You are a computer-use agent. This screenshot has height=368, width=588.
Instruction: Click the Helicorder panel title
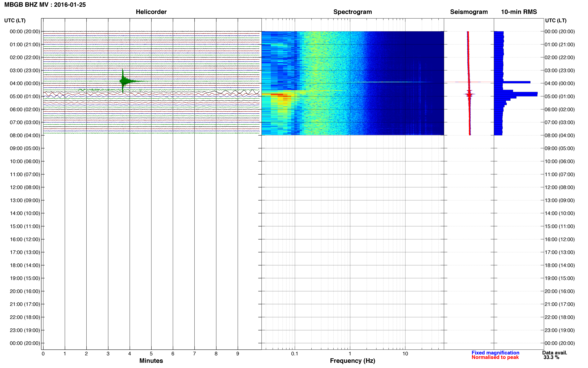[151, 12]
